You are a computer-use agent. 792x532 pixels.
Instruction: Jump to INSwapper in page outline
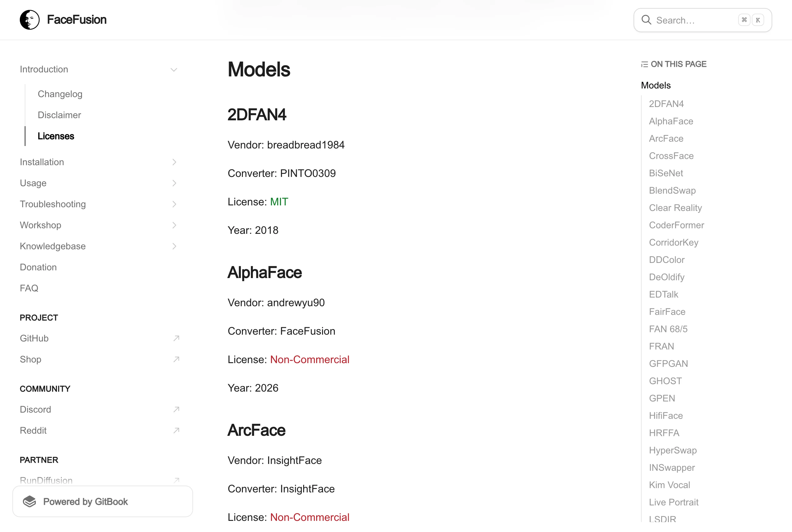pos(672,468)
